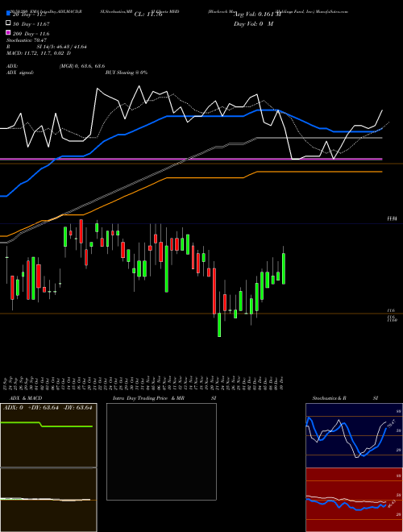This screenshot has width=403, height=532.
Task: Click the blue line in the red RSI panel
Action: coord(346,504)
